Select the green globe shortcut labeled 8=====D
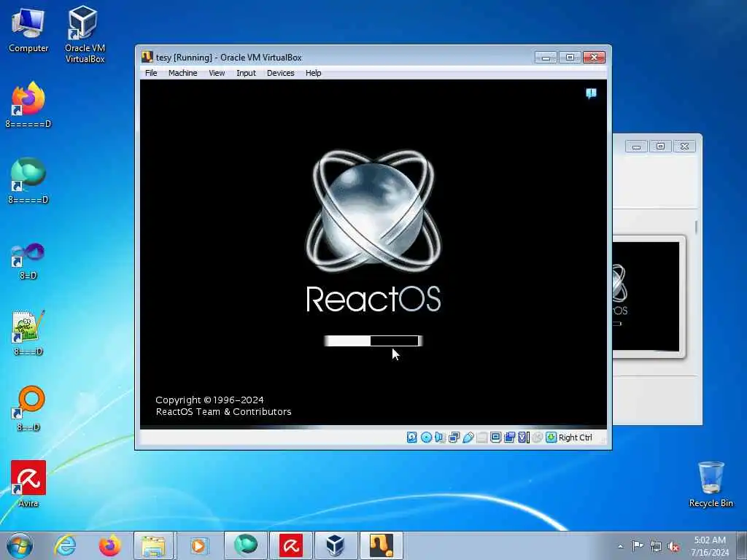The image size is (747, 560). pos(28,181)
